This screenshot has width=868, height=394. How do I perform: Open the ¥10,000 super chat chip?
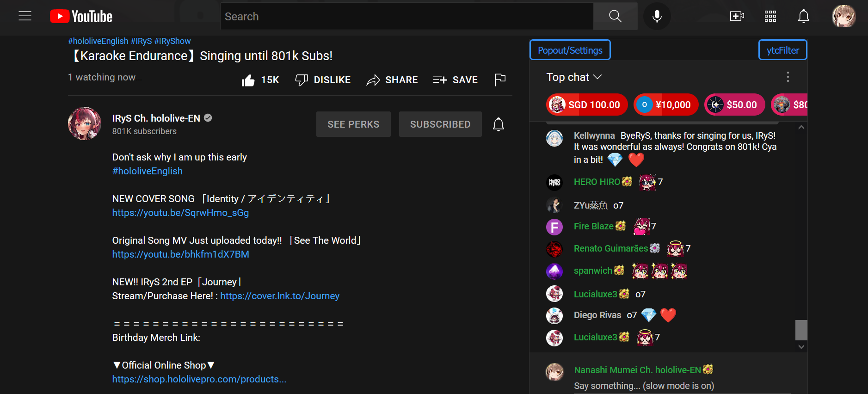point(666,105)
